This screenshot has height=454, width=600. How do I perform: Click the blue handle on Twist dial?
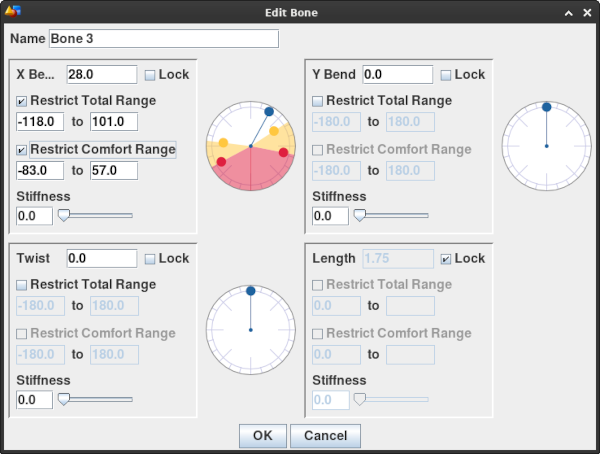pos(250,290)
